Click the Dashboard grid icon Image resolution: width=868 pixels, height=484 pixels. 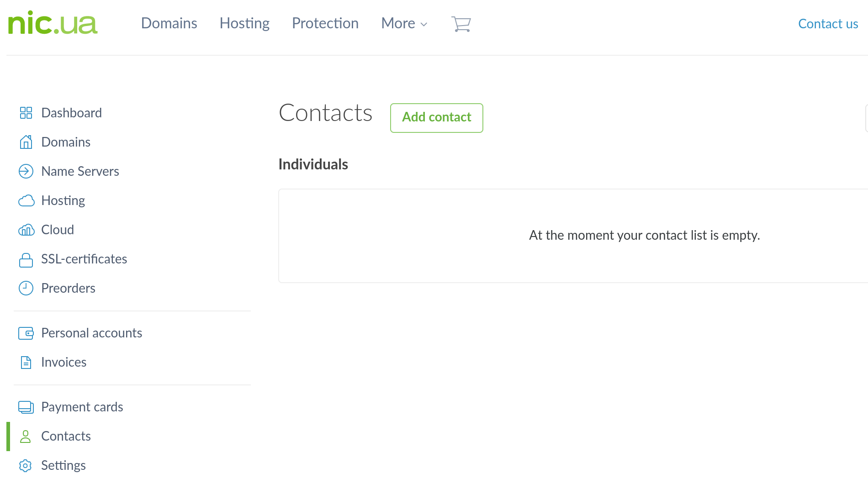pos(26,113)
